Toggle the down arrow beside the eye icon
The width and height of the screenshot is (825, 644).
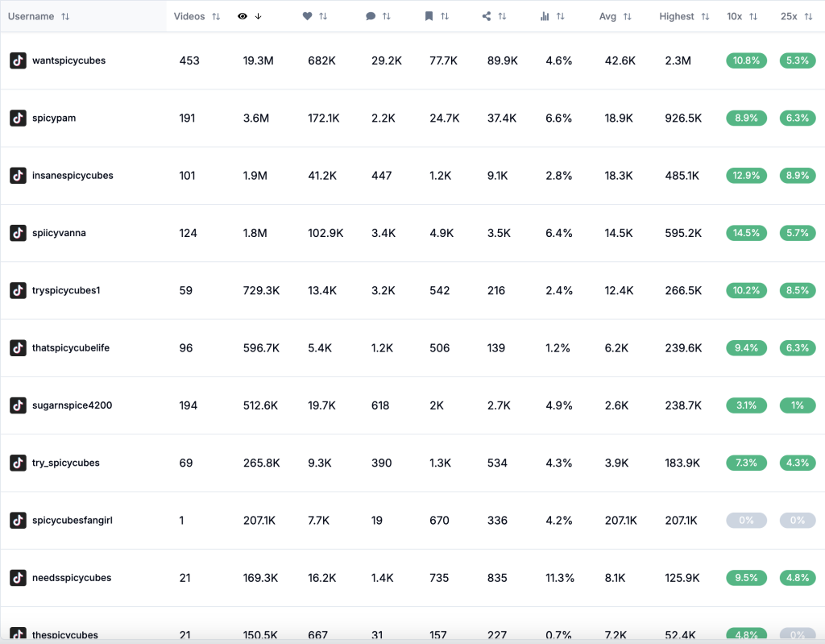258,16
